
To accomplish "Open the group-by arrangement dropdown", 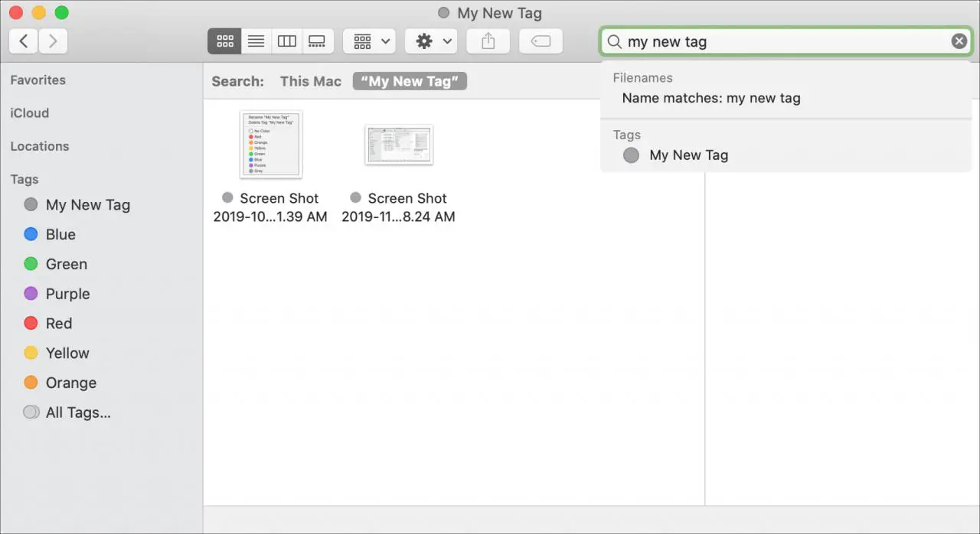I will point(369,41).
